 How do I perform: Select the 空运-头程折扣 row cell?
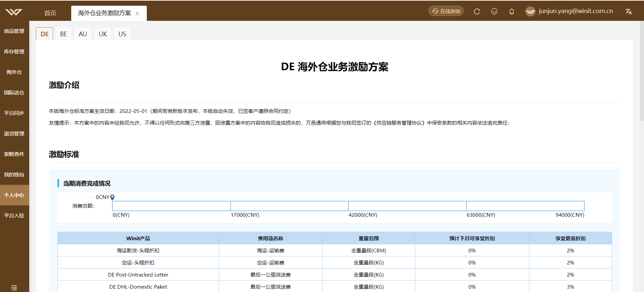point(138,263)
